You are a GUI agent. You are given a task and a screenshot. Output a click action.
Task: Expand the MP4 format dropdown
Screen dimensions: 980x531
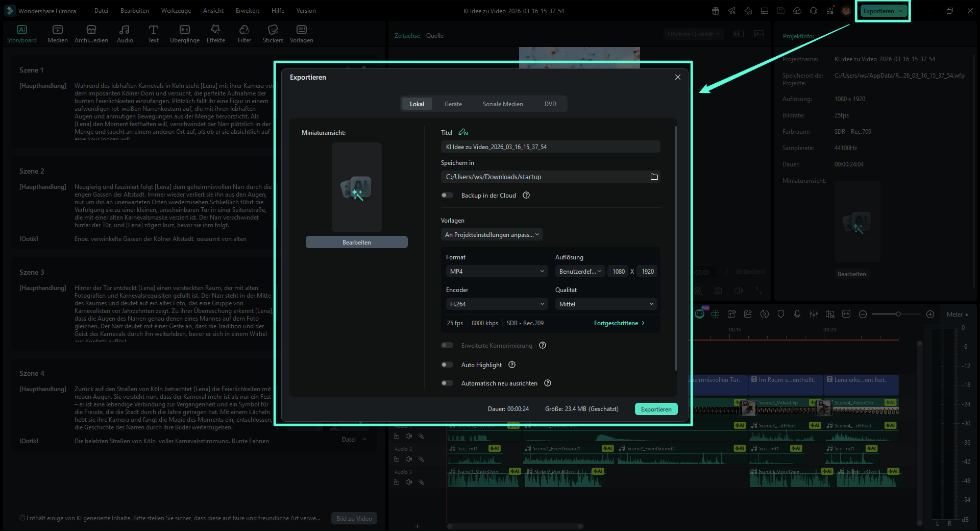[x=497, y=271]
